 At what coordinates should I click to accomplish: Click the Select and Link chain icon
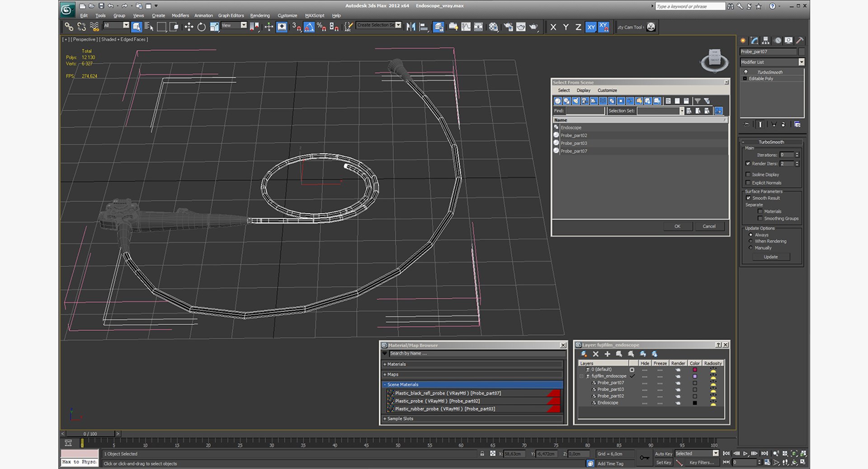tap(69, 27)
